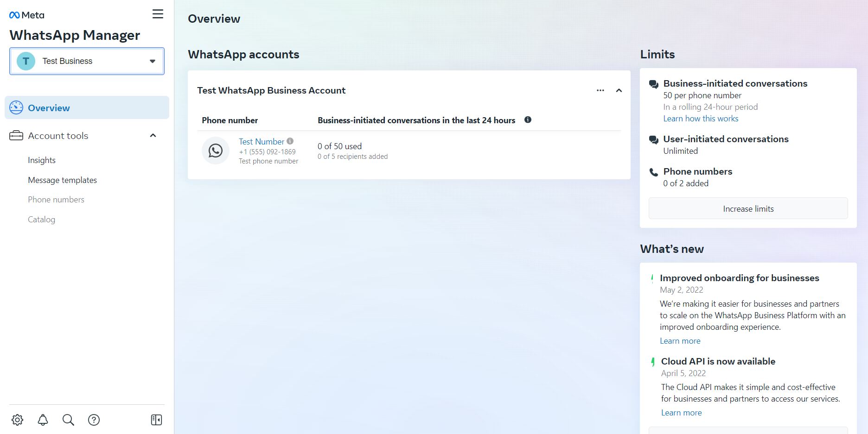Open Catalog in sidebar

coord(42,220)
